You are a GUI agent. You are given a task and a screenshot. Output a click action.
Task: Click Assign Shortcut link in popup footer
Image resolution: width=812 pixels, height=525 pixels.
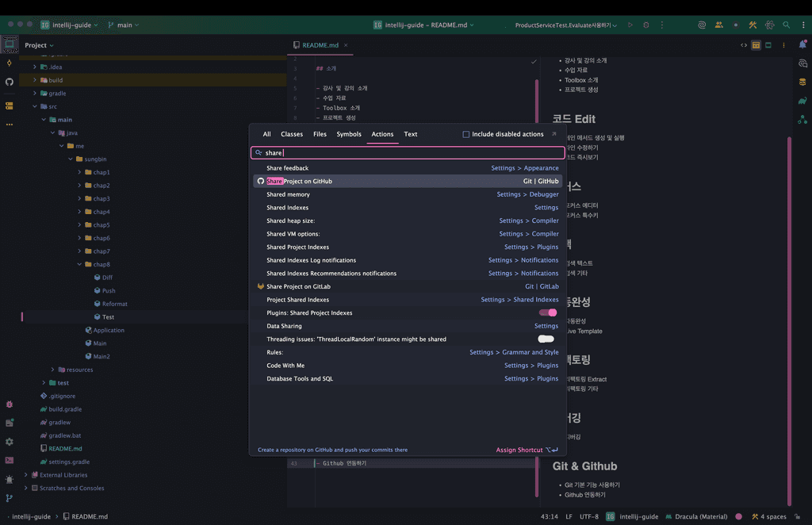(x=519, y=450)
